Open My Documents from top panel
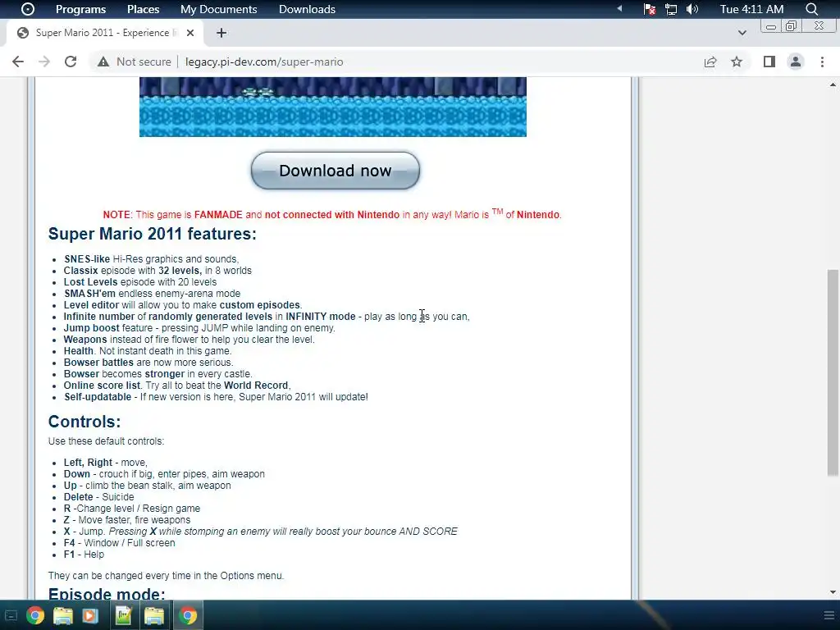Viewport: 840px width, 630px height. (x=218, y=9)
